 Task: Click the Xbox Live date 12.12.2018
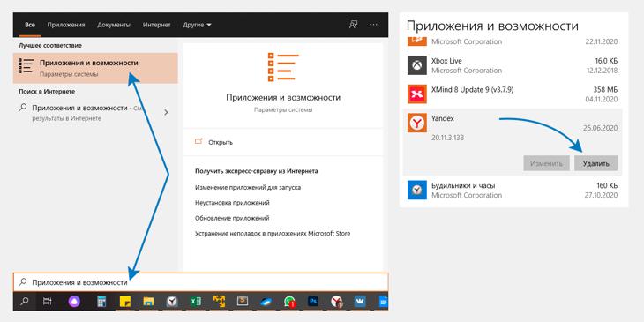(x=602, y=71)
